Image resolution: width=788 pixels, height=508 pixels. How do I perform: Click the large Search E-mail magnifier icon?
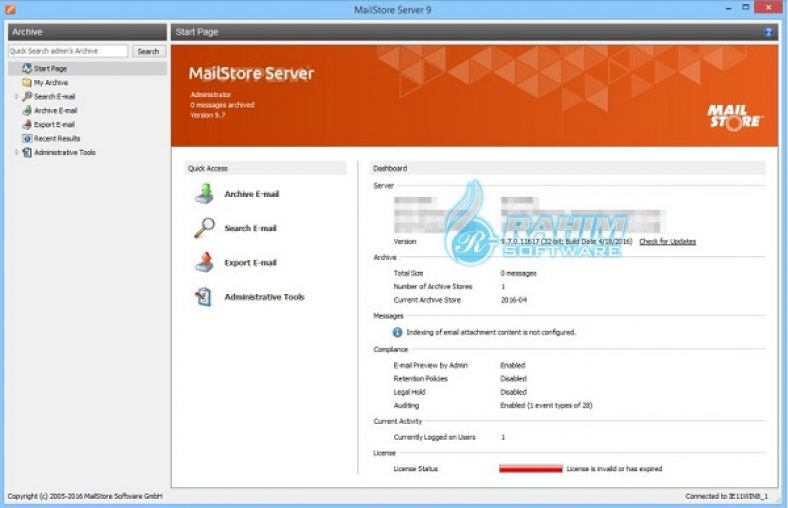tap(205, 228)
